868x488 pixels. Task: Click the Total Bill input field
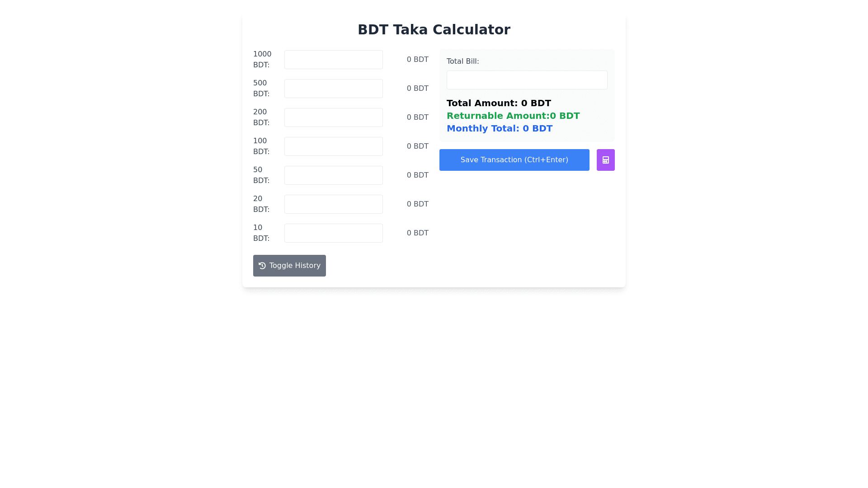click(x=527, y=80)
